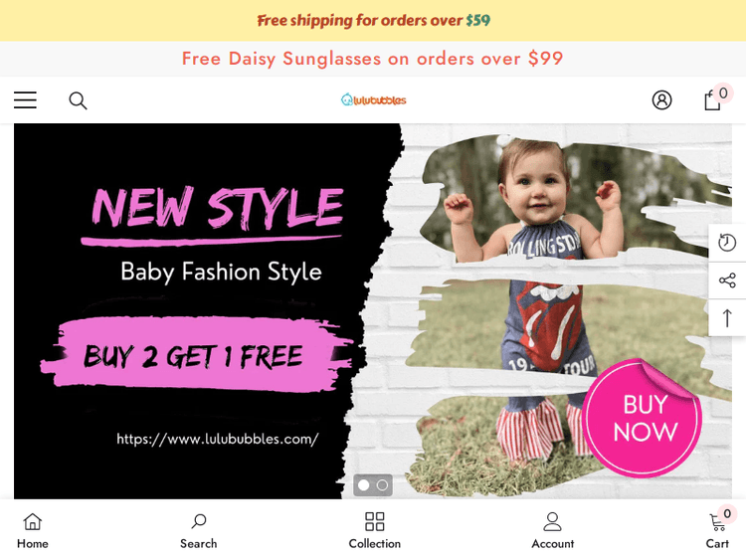Open Collection in bottom navigation
The height and width of the screenshot is (560, 746).
[374, 530]
